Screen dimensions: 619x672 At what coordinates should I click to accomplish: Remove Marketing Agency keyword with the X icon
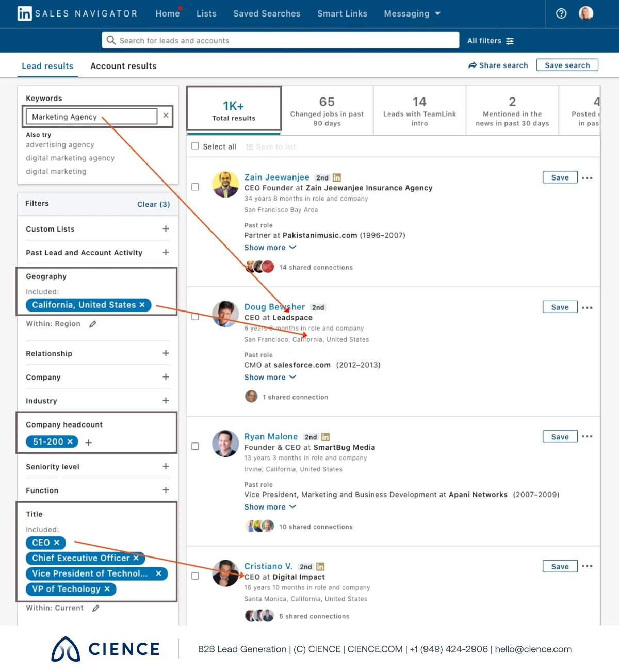[x=165, y=116]
